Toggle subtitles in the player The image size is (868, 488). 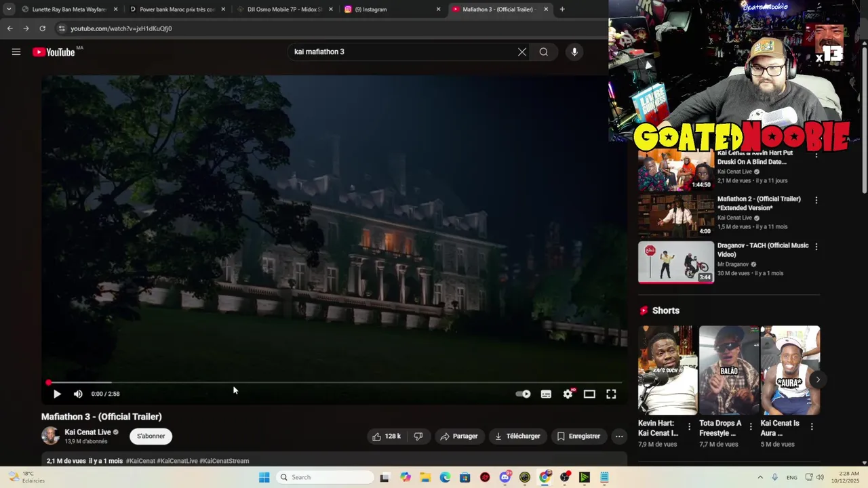pyautogui.click(x=546, y=394)
